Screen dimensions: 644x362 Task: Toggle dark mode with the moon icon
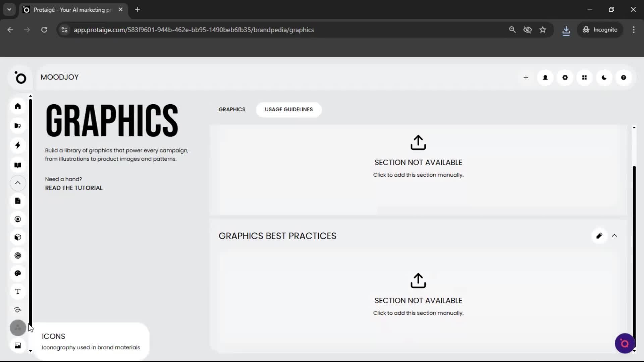(x=604, y=77)
